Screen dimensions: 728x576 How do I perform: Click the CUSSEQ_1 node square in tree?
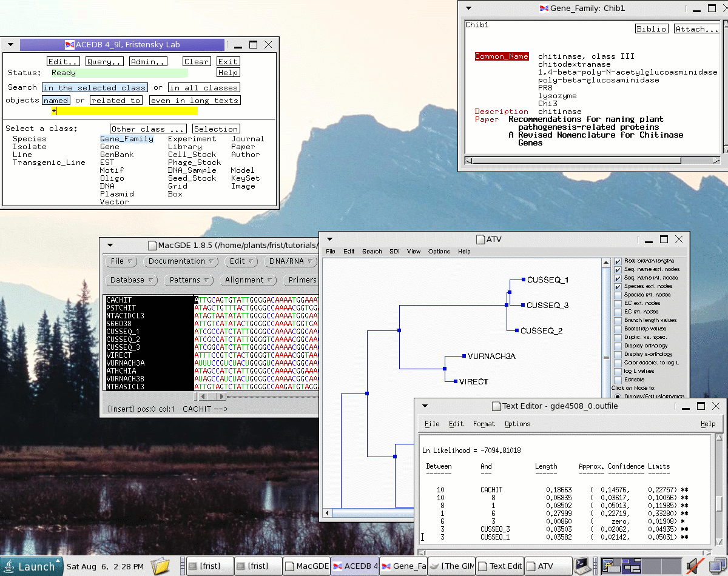point(523,280)
